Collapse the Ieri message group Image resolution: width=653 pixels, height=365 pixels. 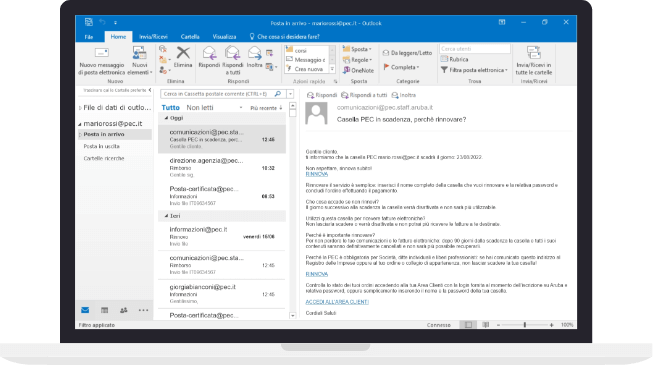(166, 216)
